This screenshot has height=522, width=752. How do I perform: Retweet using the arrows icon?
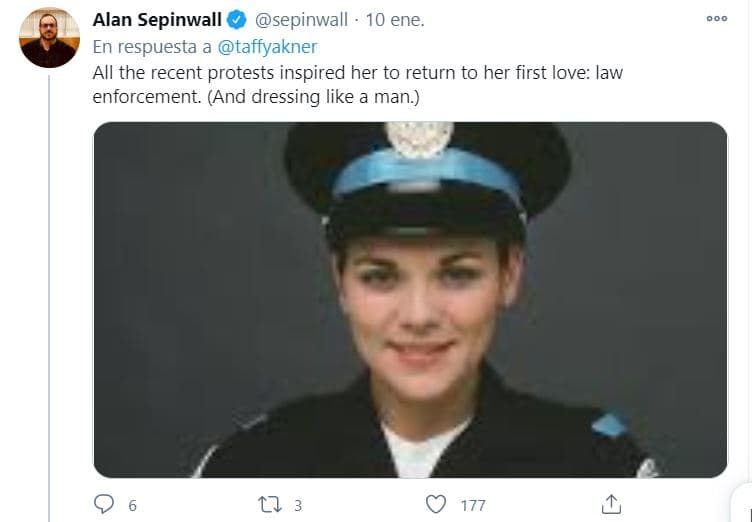269,504
